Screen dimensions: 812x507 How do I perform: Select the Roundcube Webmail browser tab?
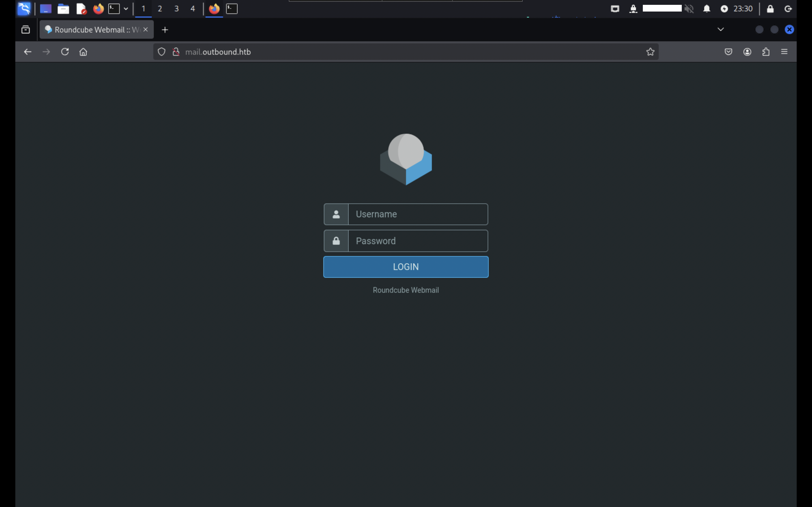[92, 30]
